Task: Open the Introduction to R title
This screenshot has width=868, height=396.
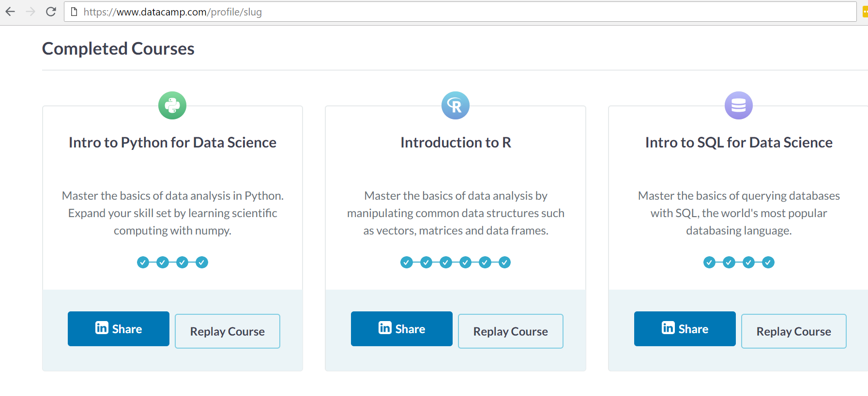Action: (456, 143)
